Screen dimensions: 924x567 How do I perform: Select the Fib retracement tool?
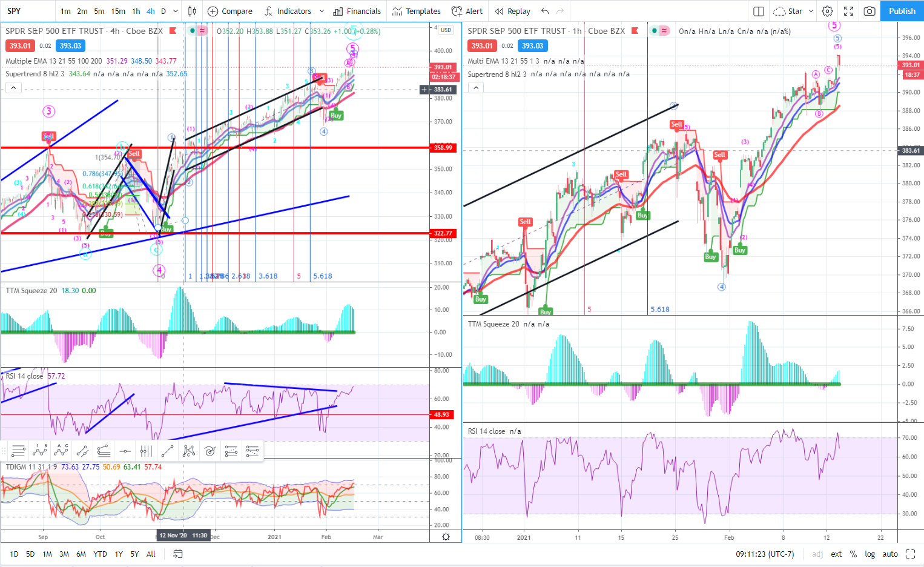pos(104,451)
